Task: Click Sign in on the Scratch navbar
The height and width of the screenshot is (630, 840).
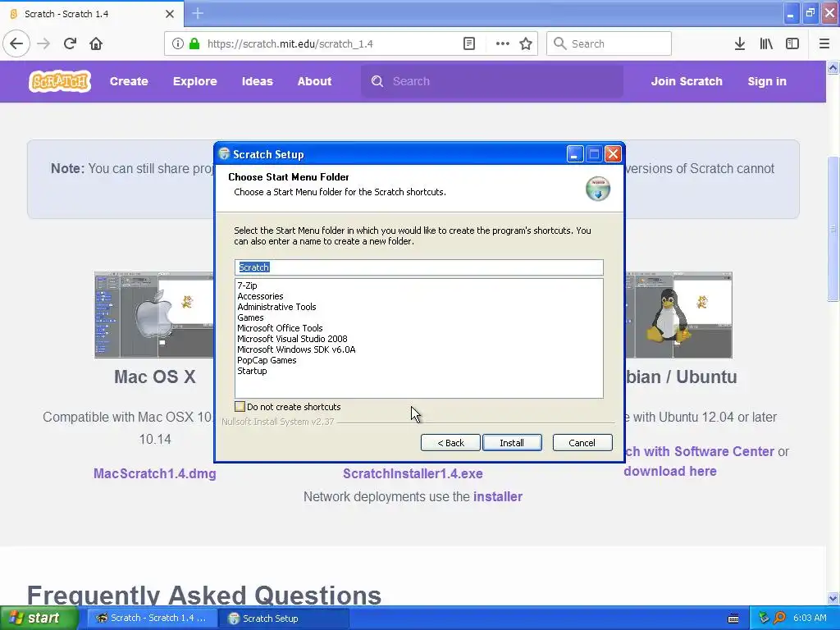Action: 767,81
